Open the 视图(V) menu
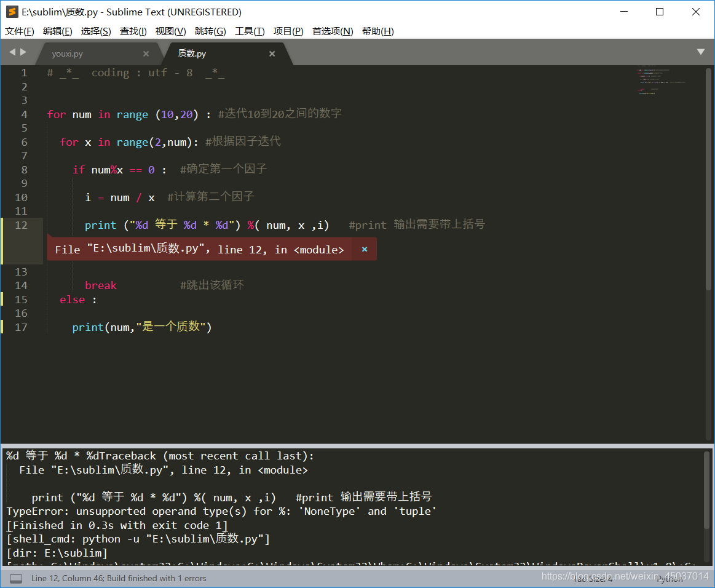The width and height of the screenshot is (715, 588). tap(170, 31)
